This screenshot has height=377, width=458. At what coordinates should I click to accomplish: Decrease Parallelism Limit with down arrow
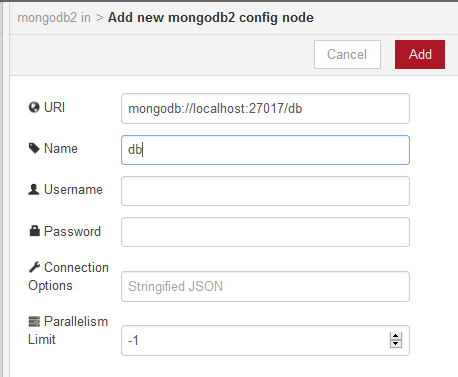tap(396, 344)
